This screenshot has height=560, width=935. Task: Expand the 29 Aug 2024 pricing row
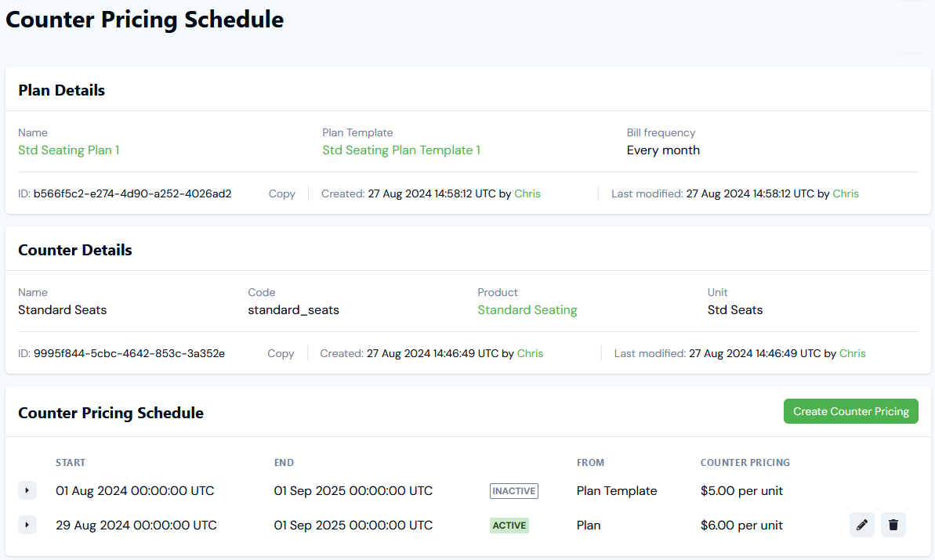[27, 525]
